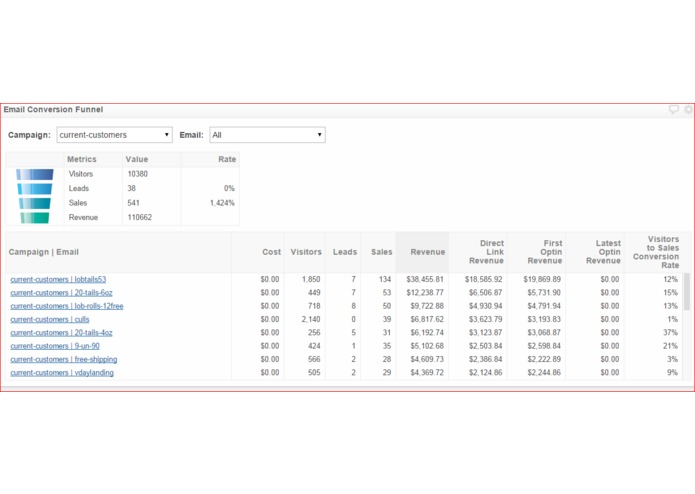Screen dimensions: 695x494
Task: Click the sales cell 134 in lobtails53 row
Action: coord(385,280)
